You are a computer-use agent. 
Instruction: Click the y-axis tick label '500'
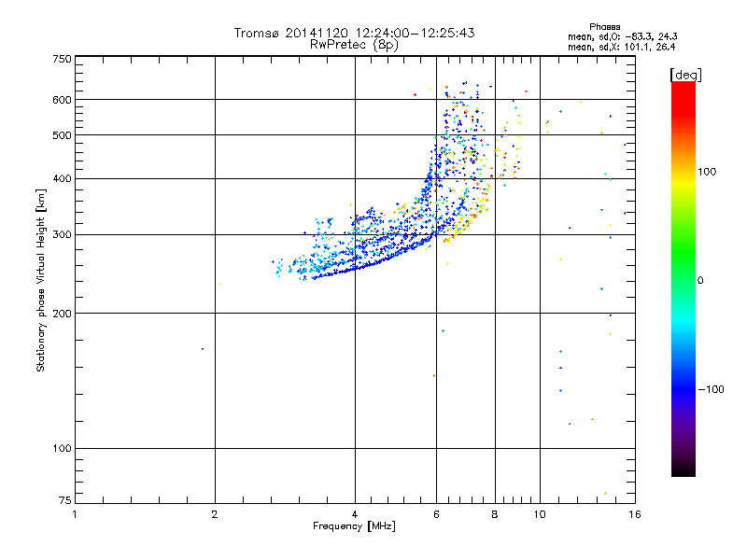coord(62,135)
